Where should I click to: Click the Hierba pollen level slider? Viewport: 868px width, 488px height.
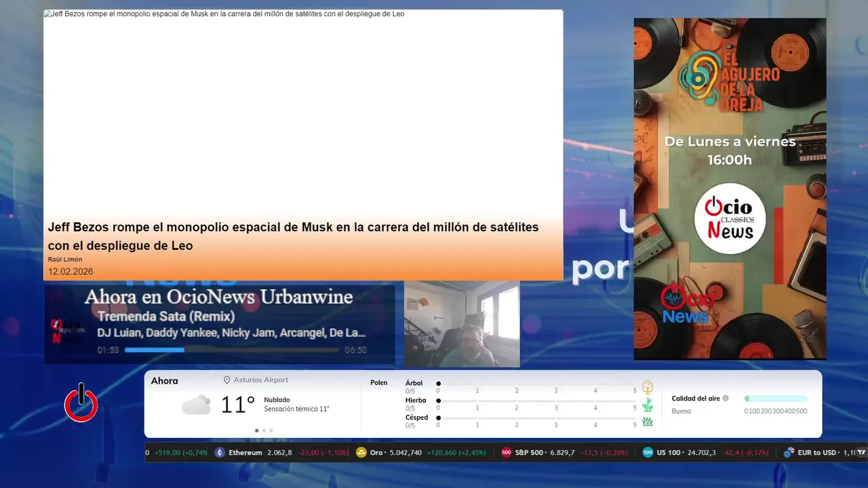tap(536, 401)
